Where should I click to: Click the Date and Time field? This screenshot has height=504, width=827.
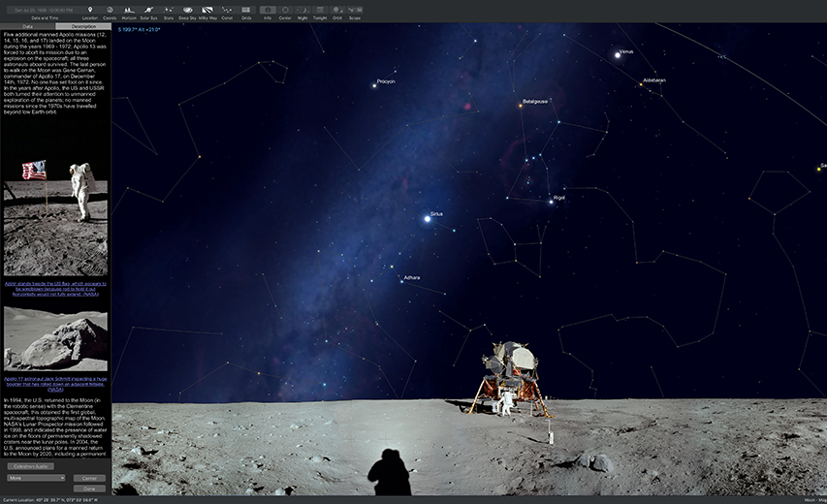click(x=45, y=10)
